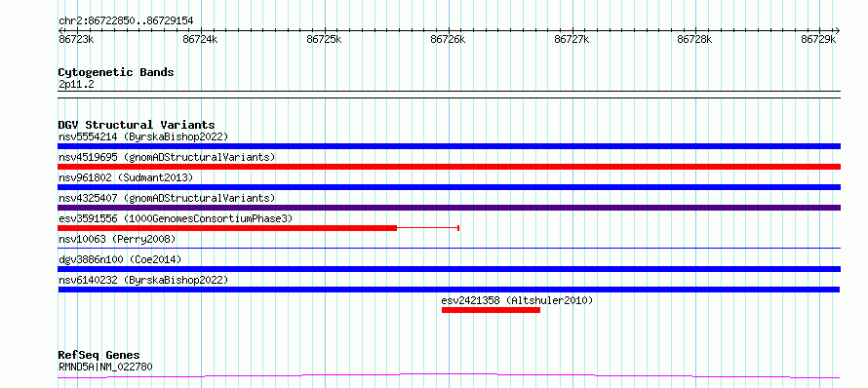Click the nsv4325407 (gnomADStructuralVariants) label

pyautogui.click(x=167, y=198)
